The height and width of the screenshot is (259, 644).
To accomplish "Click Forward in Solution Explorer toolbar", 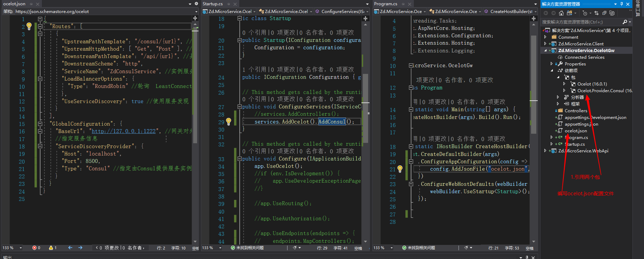I will coord(553,13).
